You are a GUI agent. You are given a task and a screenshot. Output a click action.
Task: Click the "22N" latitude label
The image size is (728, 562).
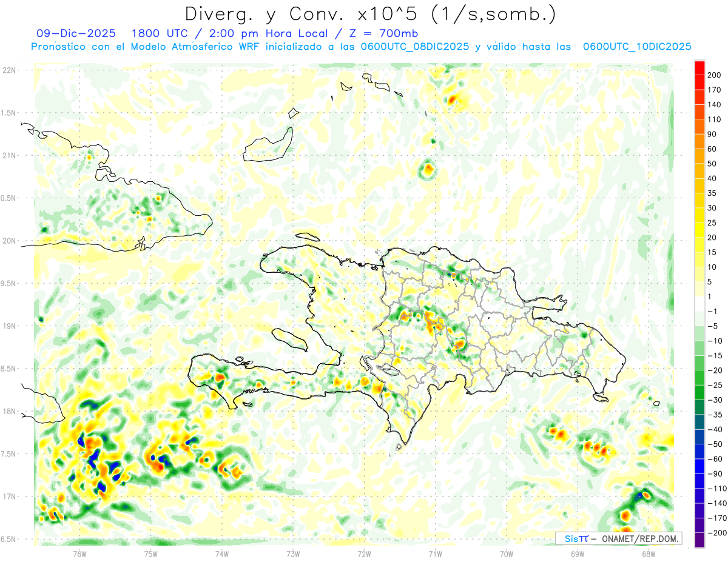9,70
